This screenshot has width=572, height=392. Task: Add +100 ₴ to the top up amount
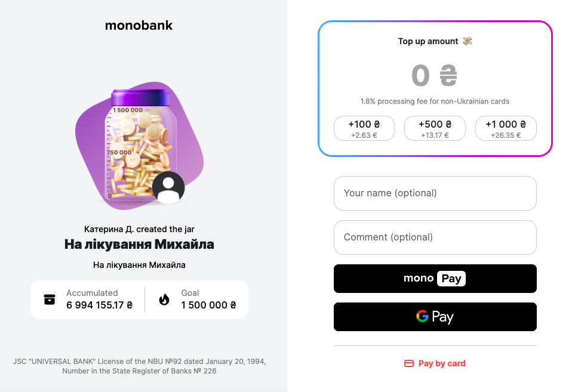pos(364,128)
